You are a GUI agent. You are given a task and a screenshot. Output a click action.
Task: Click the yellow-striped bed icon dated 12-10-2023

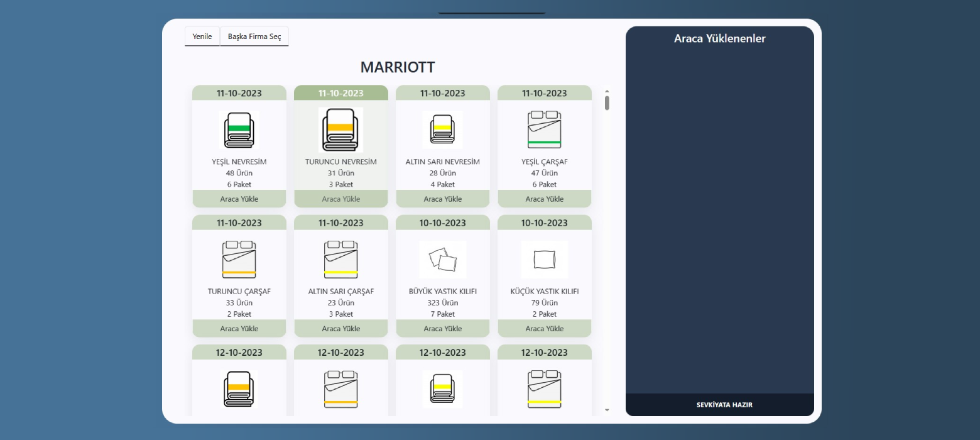[544, 389]
